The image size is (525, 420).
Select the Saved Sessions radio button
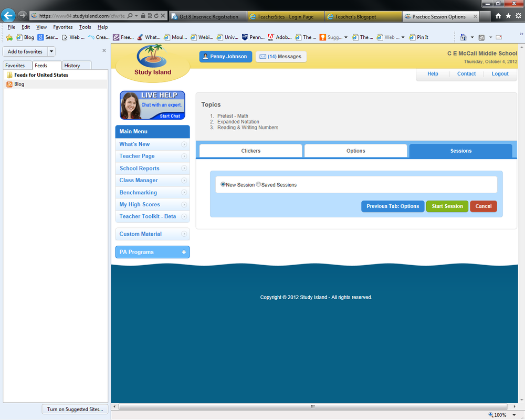258,184
